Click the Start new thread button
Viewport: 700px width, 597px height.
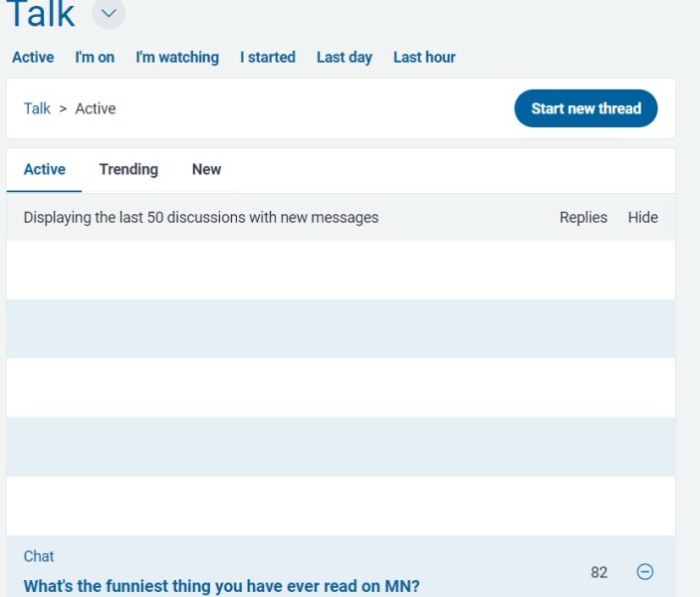[585, 108]
